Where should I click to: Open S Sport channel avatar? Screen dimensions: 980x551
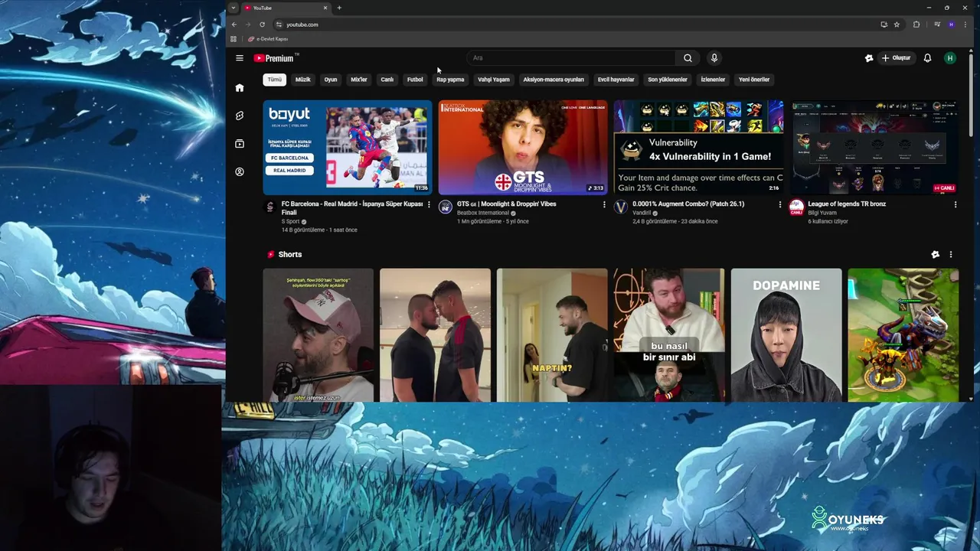click(269, 207)
